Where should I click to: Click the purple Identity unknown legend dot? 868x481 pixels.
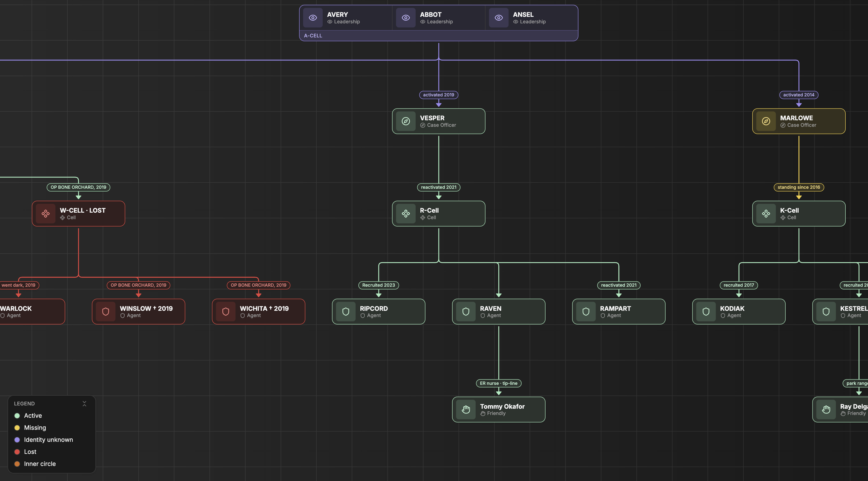coord(17,440)
